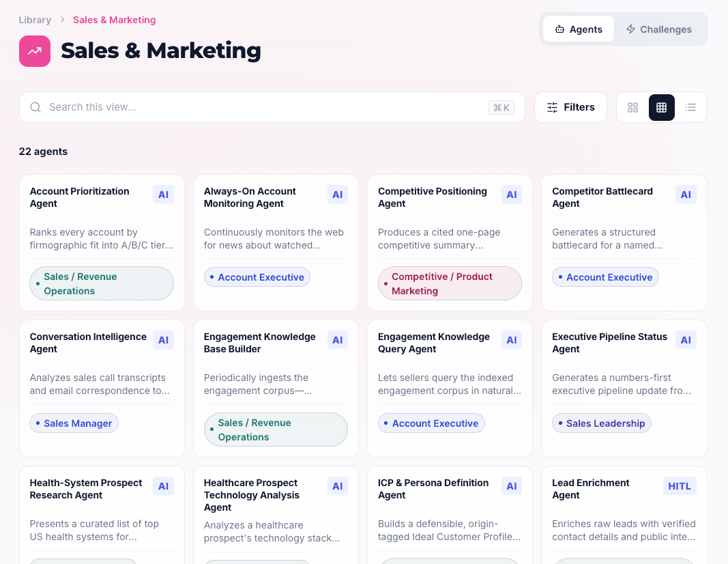Viewport: 728px width, 564px height.
Task: Open the Agents tab
Action: pyautogui.click(x=579, y=29)
